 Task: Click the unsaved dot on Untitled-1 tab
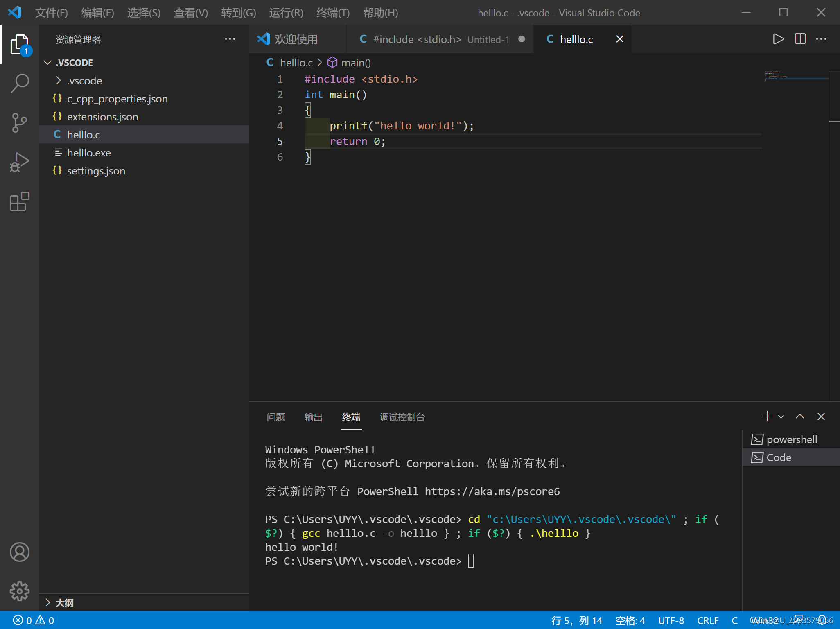point(522,39)
